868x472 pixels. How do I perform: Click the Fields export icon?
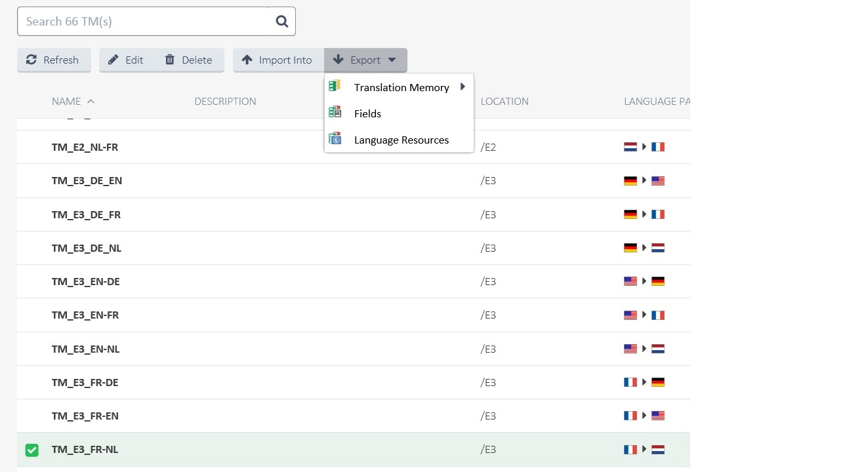coord(335,111)
